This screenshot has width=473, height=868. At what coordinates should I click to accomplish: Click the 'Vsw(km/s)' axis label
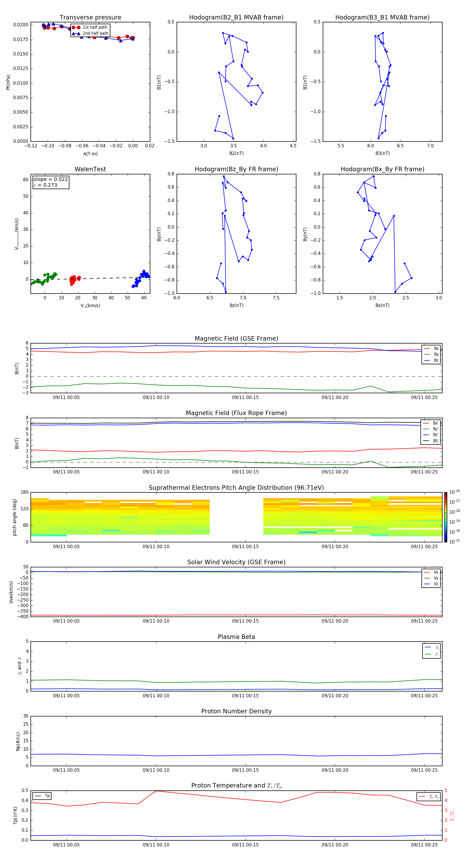coord(11,592)
